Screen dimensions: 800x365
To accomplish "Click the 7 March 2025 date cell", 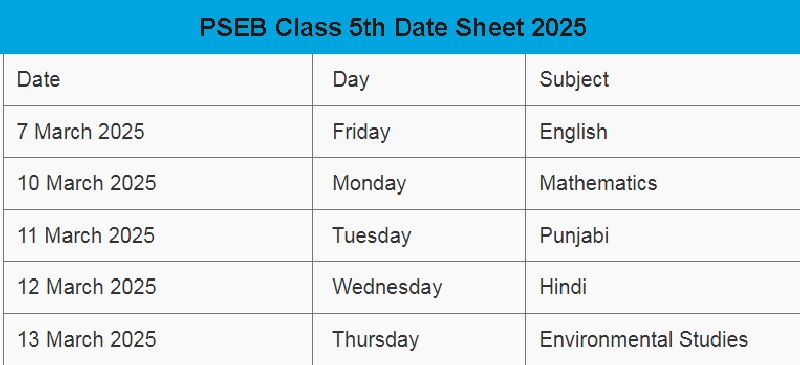I will point(158,132).
